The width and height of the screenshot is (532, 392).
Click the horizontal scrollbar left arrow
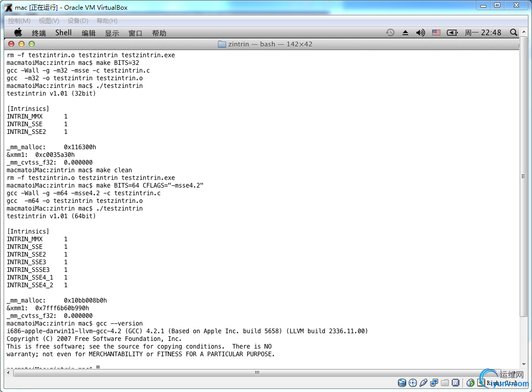pyautogui.click(x=9, y=373)
